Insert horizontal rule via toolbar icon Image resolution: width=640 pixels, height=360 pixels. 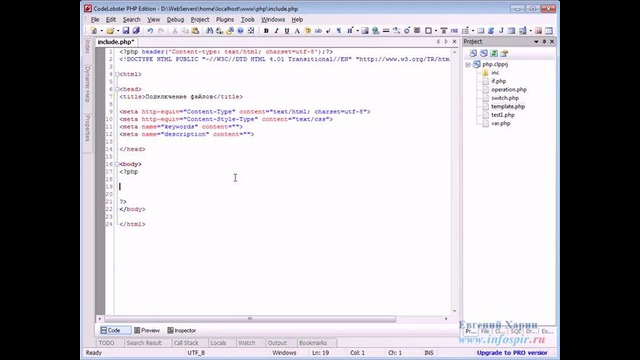coord(386,31)
